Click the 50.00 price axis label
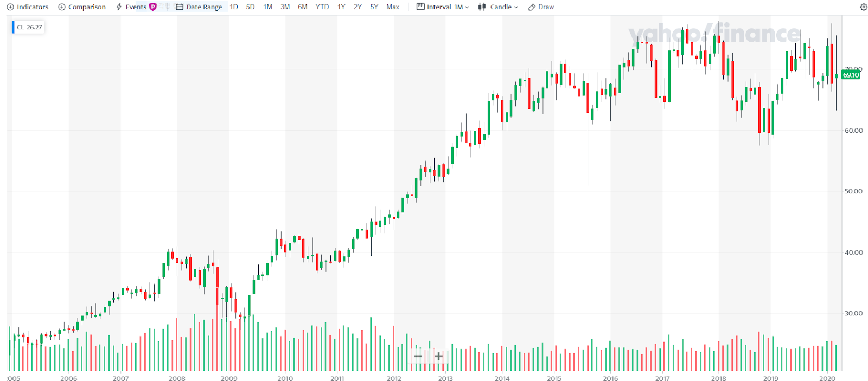Screen dimensions: 868x381 pyautogui.click(x=853, y=191)
